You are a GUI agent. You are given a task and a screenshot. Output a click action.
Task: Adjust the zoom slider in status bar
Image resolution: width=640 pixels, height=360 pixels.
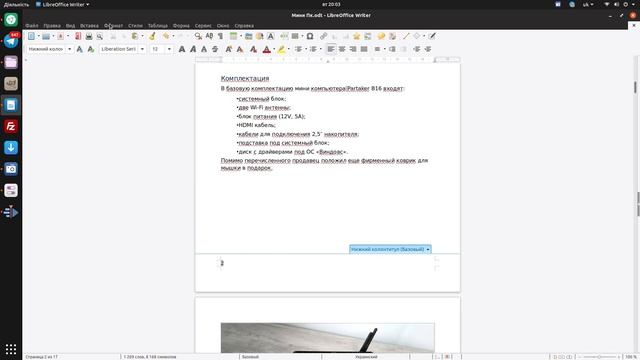point(599,357)
